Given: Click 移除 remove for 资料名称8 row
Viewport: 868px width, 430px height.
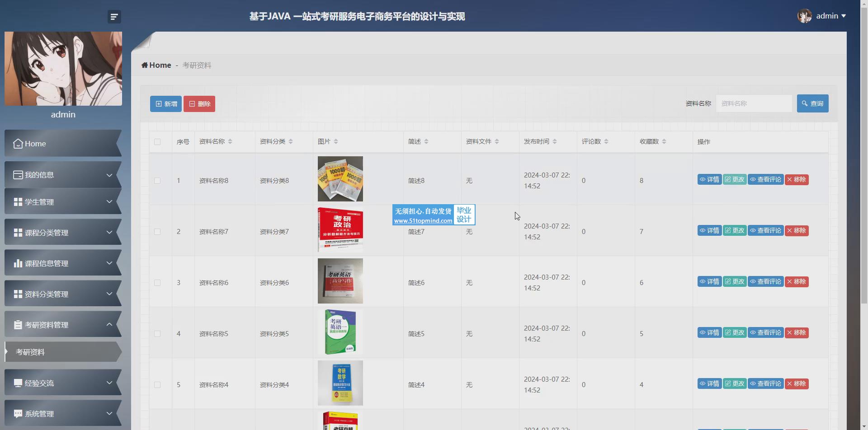Looking at the screenshot, I should pyautogui.click(x=797, y=180).
